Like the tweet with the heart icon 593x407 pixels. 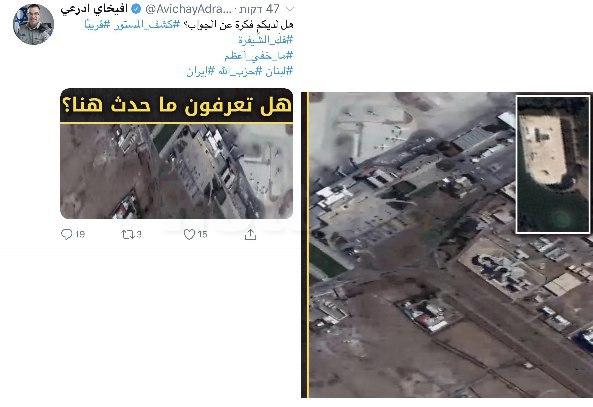pos(189,235)
